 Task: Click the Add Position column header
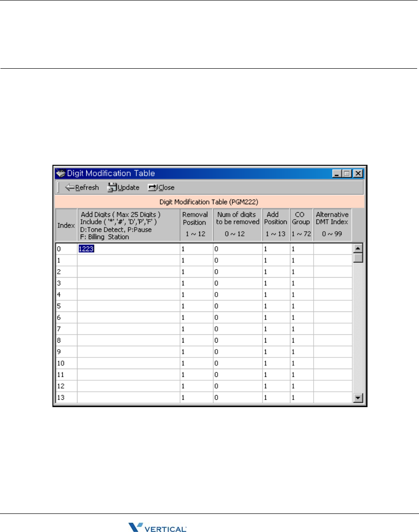pos(276,225)
